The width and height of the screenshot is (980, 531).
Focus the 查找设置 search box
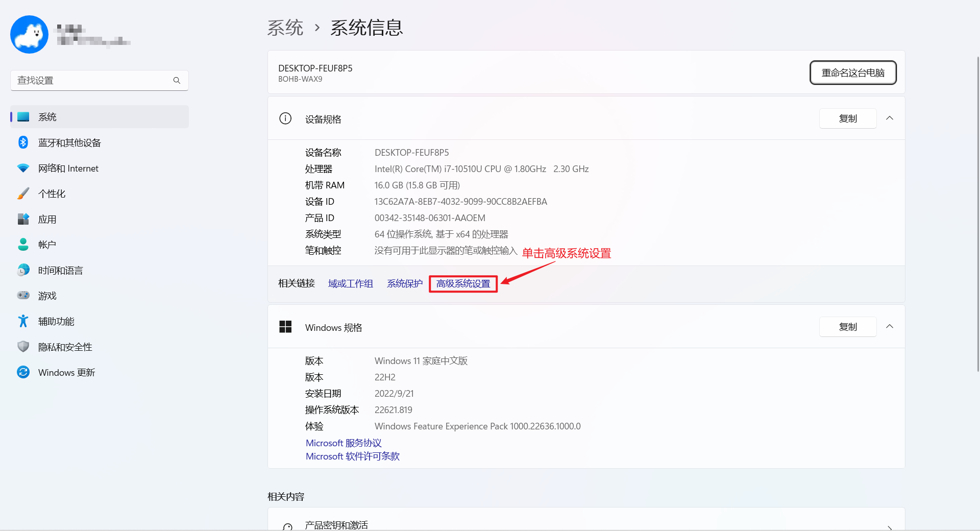(100, 81)
